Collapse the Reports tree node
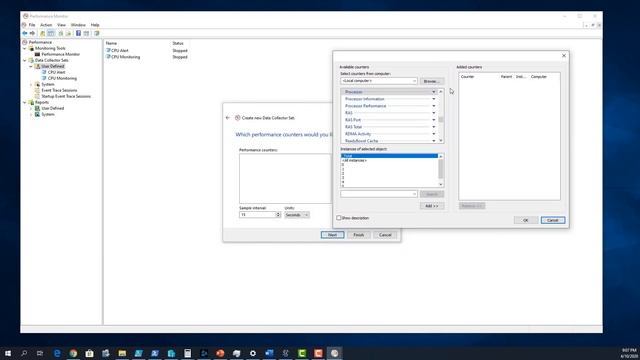 tap(24, 102)
